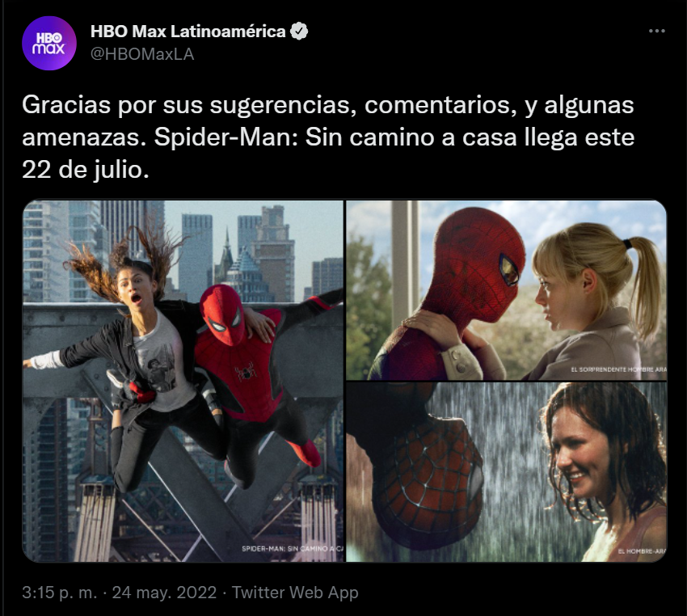
Task: Select the 24 may. 2022 date
Action: point(164,593)
